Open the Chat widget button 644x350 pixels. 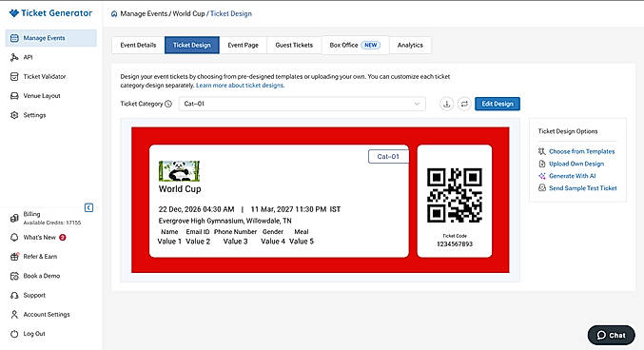tap(611, 335)
